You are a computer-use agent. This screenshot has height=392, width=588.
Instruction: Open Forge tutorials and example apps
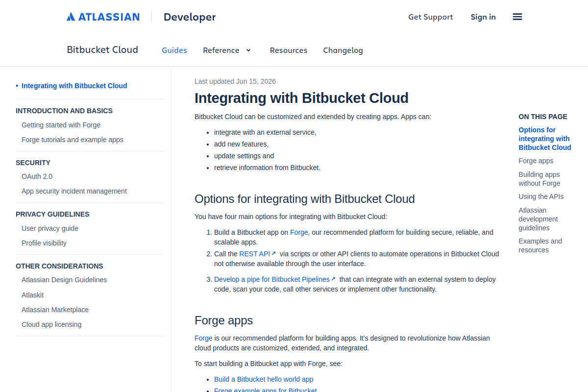click(x=73, y=140)
